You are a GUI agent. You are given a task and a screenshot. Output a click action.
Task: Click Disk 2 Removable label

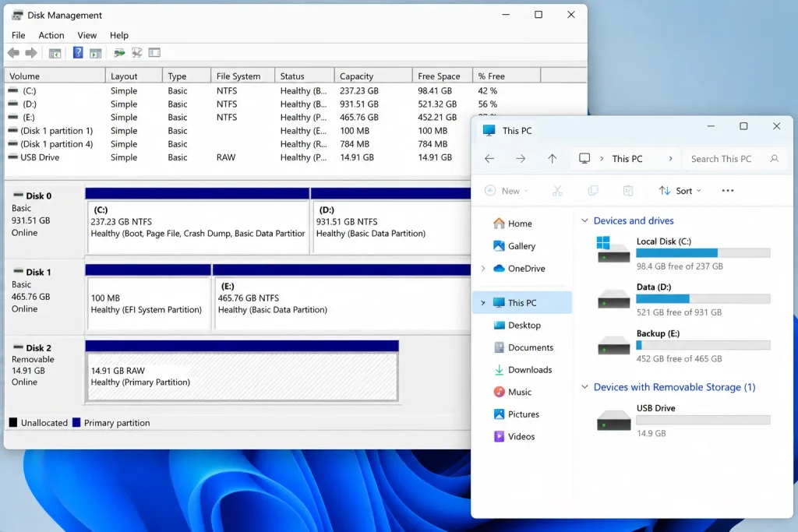tap(33, 359)
